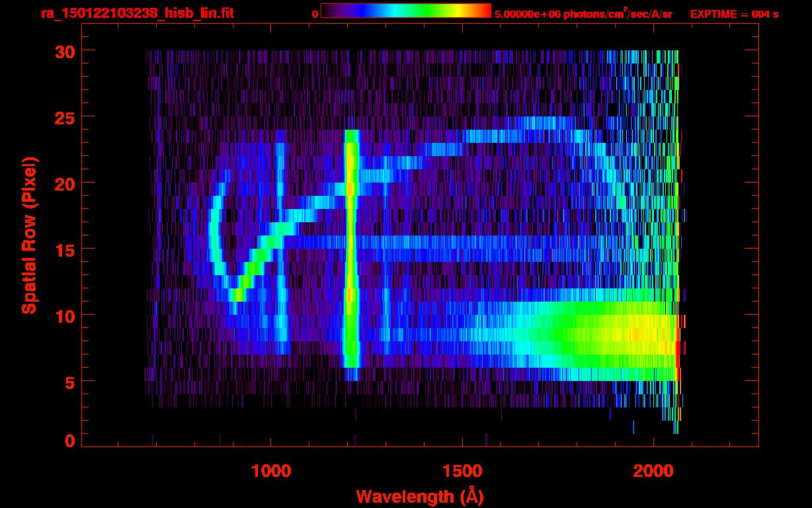Click the Spatial Row (Pixel) axis title

(28, 235)
